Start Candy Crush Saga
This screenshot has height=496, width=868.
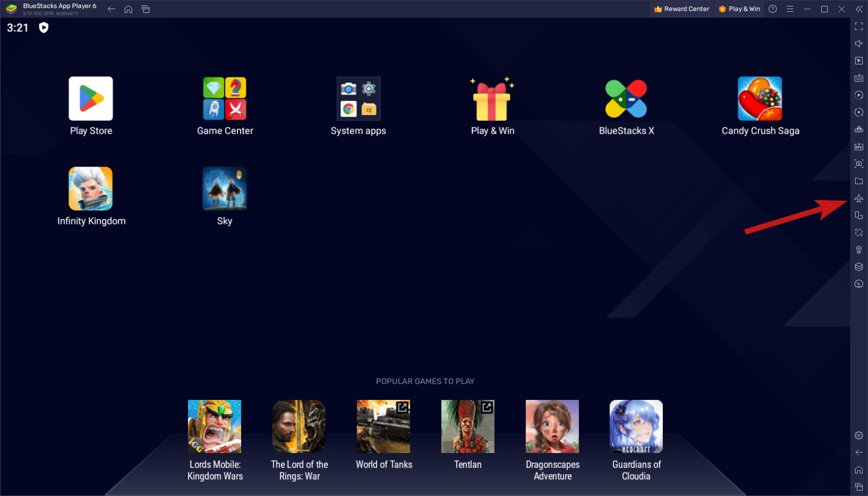click(760, 99)
